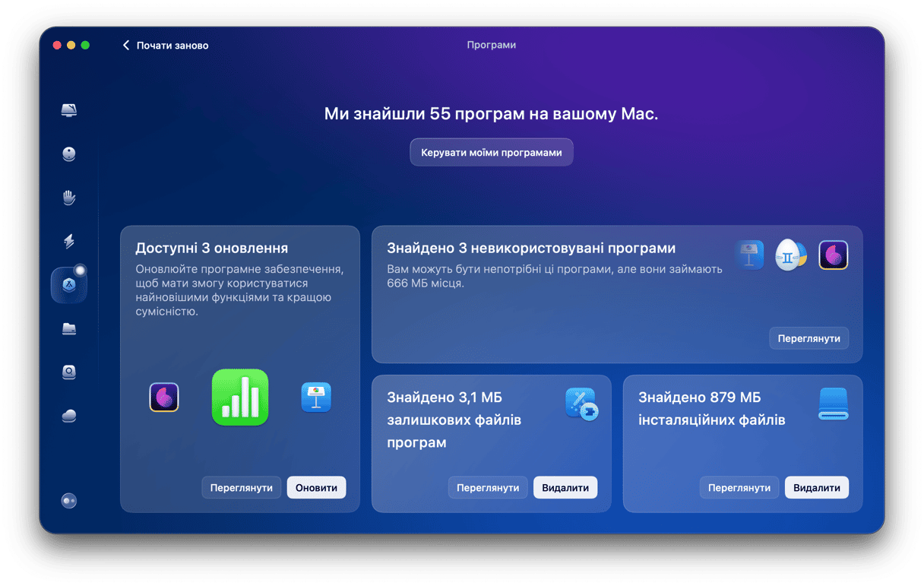Click title Ми знайшли 55 програм
This screenshot has height=586, width=924.
tap(491, 114)
